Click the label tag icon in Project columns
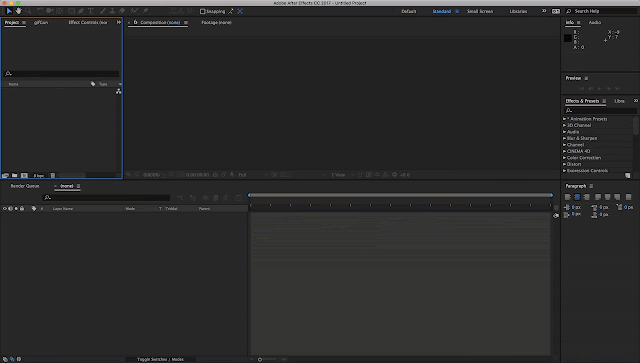The width and height of the screenshot is (640, 363). pyautogui.click(x=93, y=84)
